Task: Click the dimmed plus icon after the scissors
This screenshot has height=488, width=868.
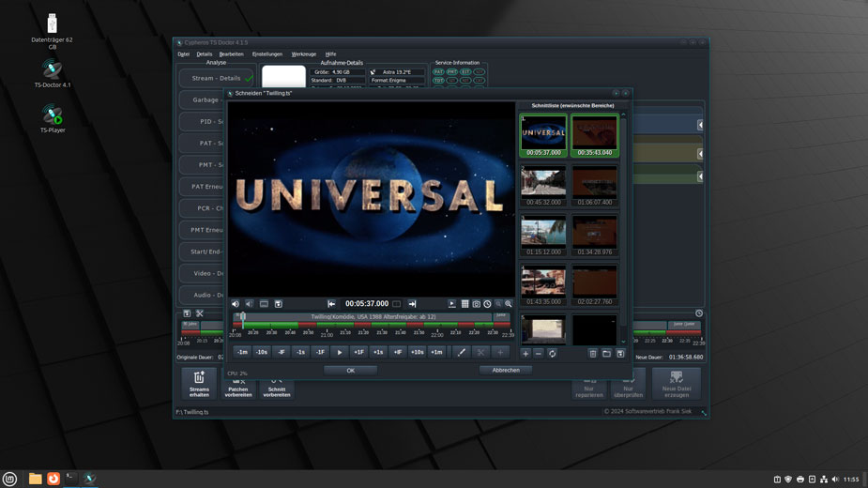Action: click(500, 352)
